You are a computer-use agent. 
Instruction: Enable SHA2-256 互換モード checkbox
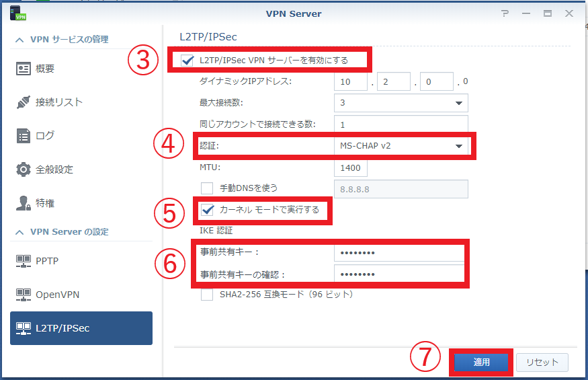[207, 295]
